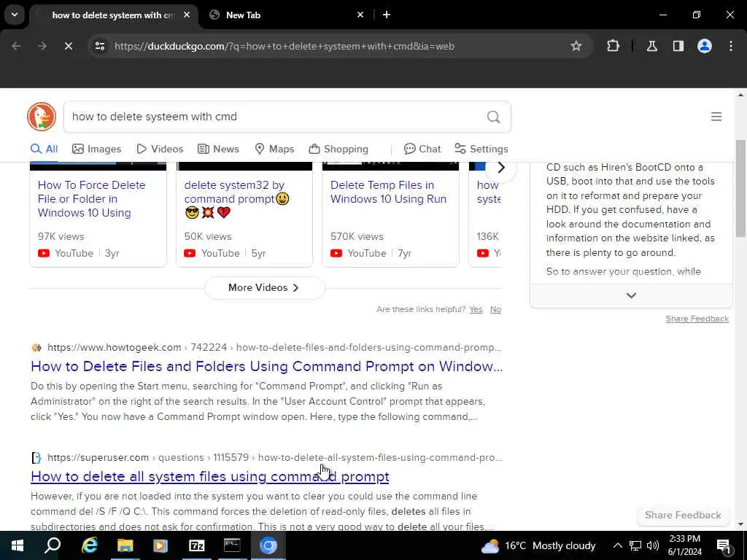Click the More Videos button
This screenshot has width=747, height=560.
264,287
